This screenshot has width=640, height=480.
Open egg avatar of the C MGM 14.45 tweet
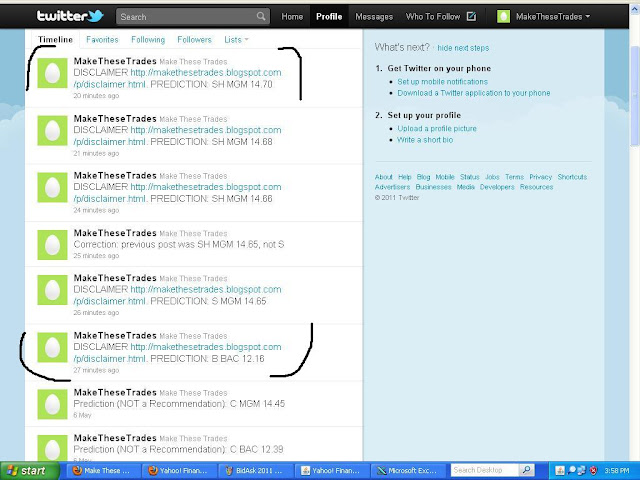click(x=52, y=404)
